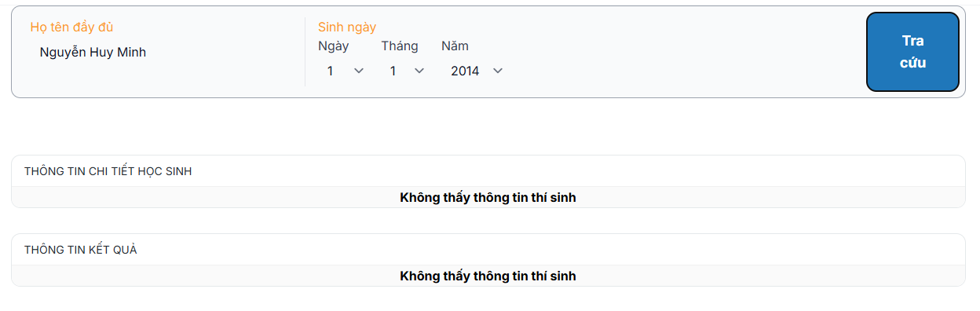Click the Họ tên đầy đủ label
Image resolution: width=980 pixels, height=311 pixels.
[71, 27]
